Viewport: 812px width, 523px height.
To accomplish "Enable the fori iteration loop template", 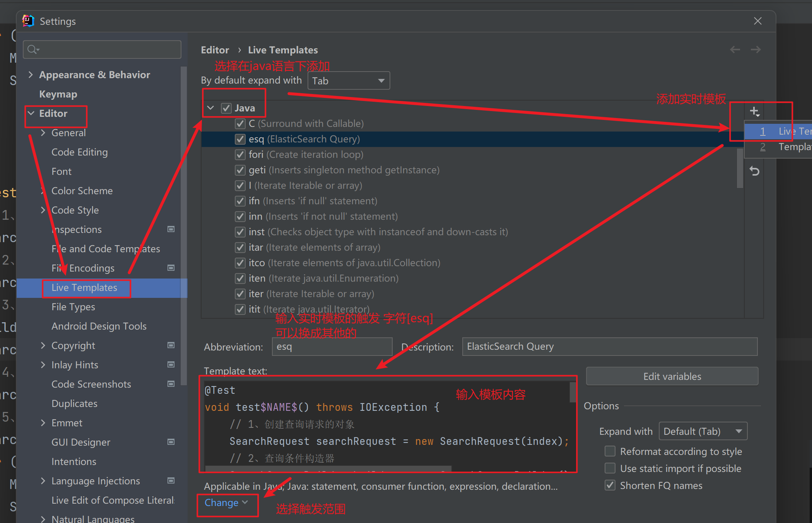I will click(239, 155).
